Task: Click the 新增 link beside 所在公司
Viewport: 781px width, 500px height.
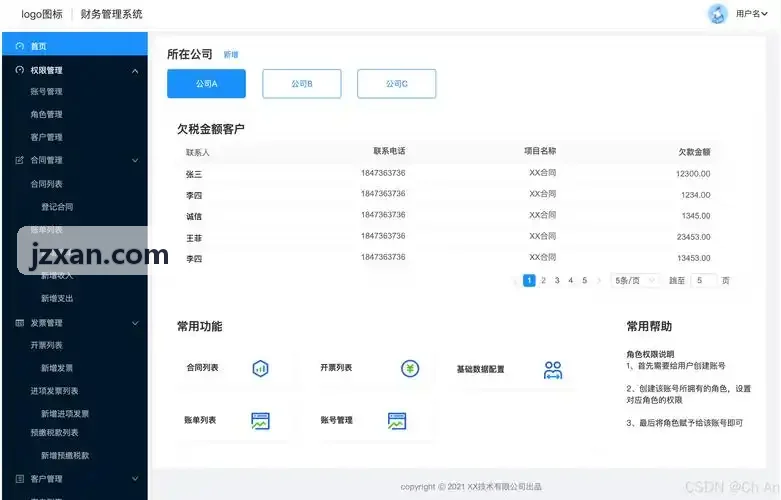Action: click(x=231, y=55)
